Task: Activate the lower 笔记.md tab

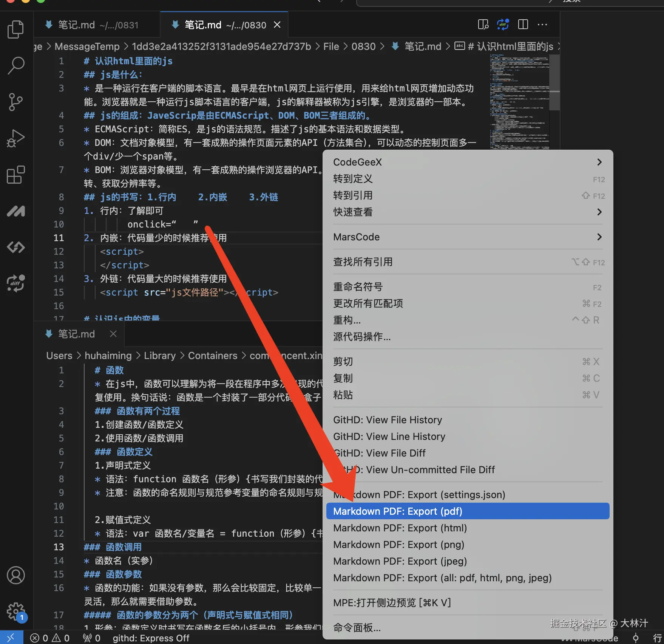Action: (x=79, y=334)
